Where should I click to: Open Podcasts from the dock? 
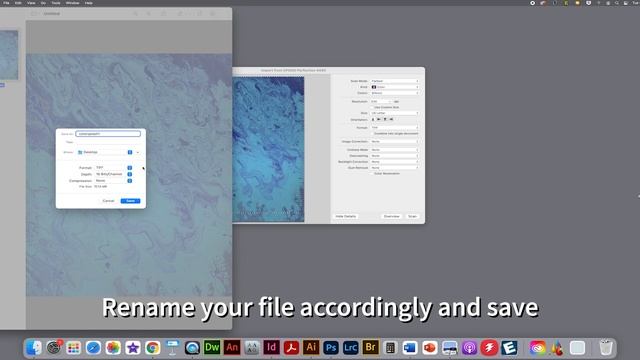(469, 348)
